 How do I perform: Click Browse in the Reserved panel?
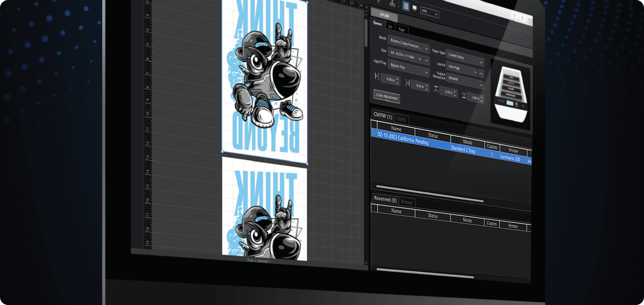coord(407,202)
